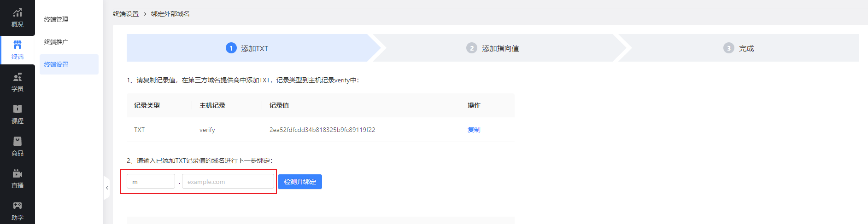The height and width of the screenshot is (224, 868).
Task: Select 终端设置 menu item
Action: tap(69, 64)
